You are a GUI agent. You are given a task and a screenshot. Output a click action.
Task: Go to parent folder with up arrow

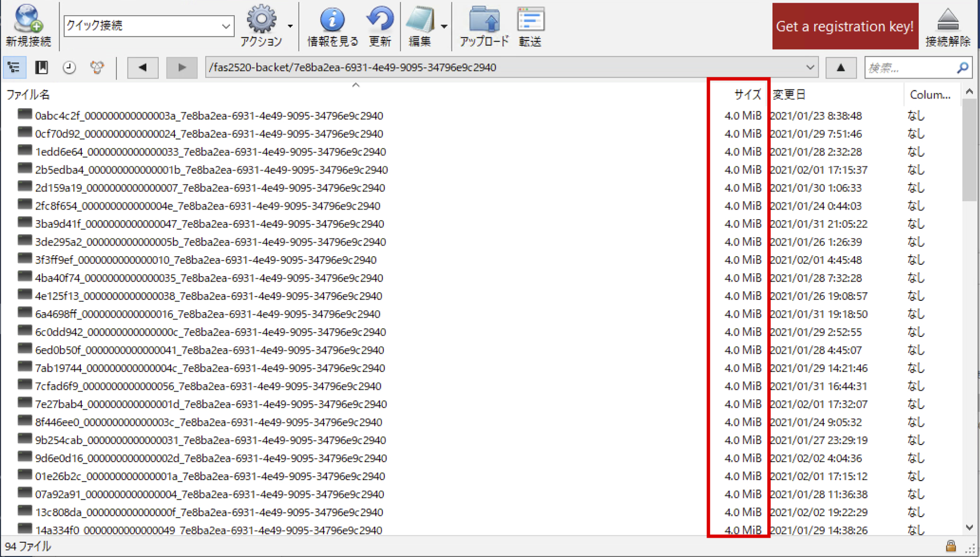[841, 67]
